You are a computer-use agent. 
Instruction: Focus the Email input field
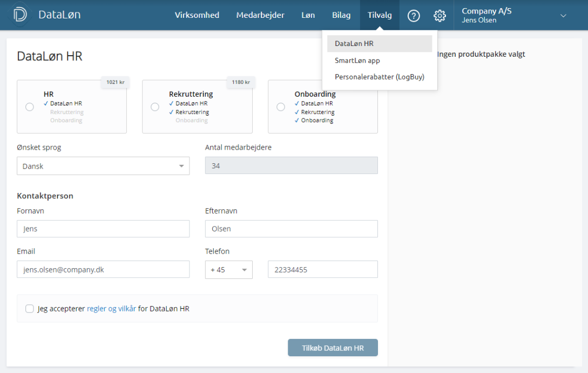[x=103, y=269]
